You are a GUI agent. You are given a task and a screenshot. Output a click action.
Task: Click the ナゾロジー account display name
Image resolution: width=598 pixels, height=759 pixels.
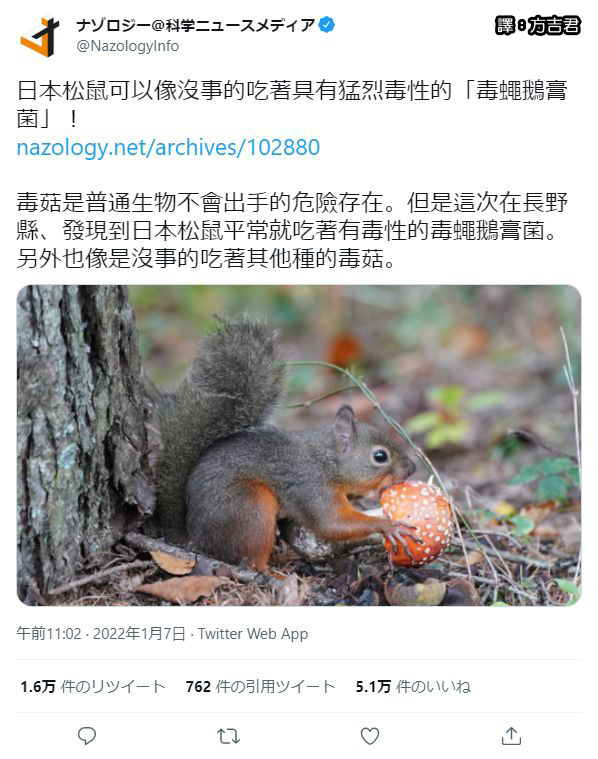(196, 25)
